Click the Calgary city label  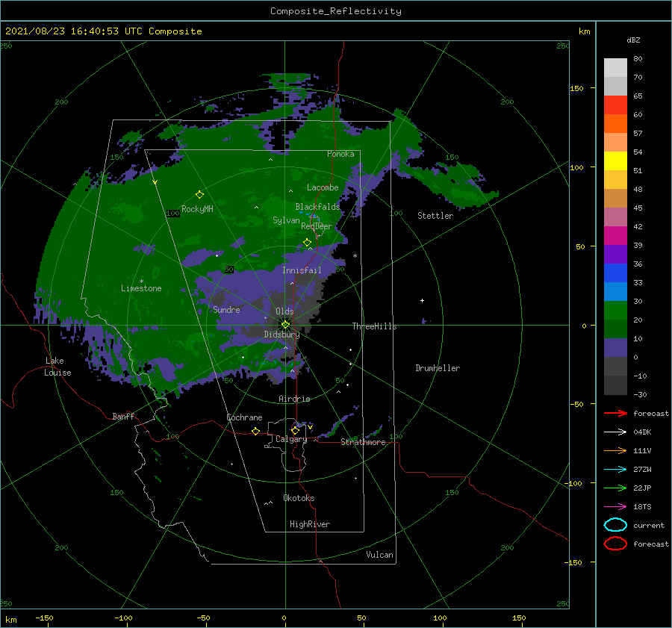[291, 439]
